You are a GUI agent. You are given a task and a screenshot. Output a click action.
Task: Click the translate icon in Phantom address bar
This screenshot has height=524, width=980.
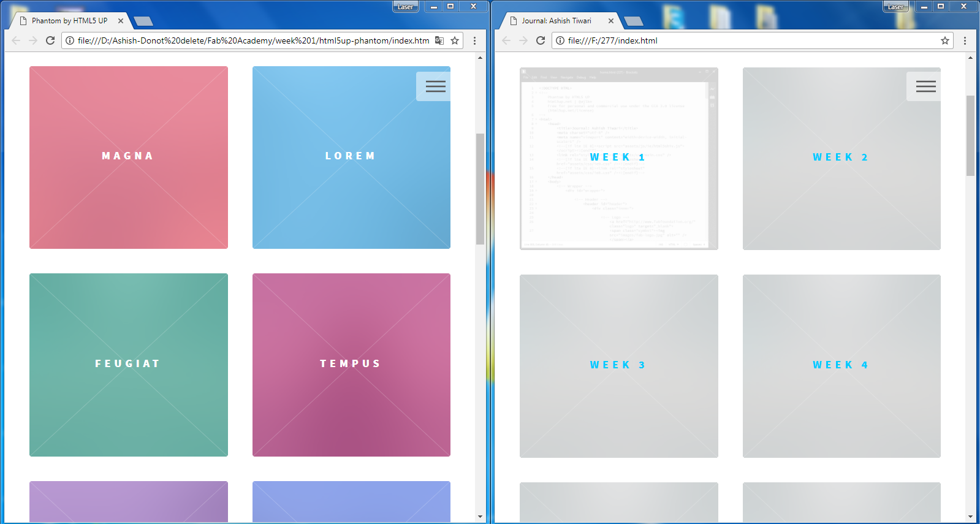pos(439,40)
